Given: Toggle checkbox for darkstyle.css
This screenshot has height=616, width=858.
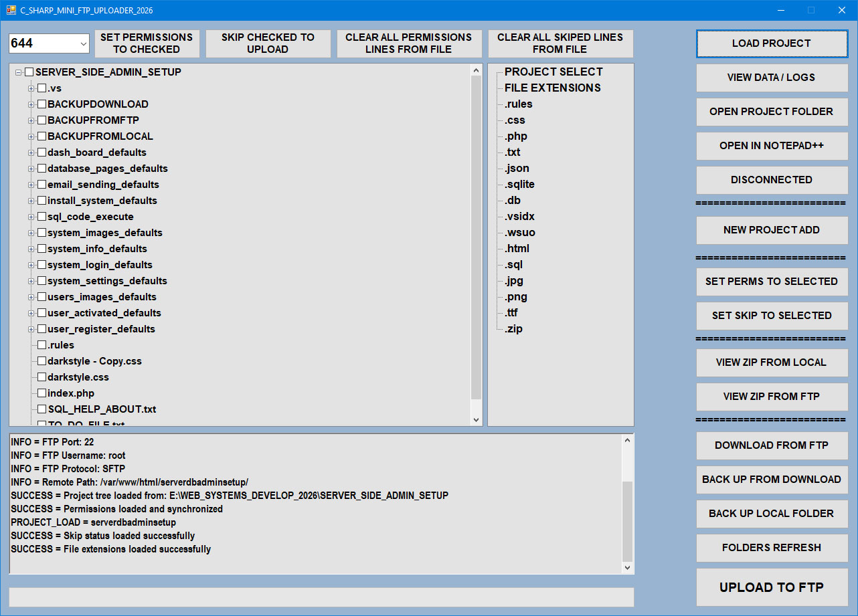Looking at the screenshot, I should 42,377.
